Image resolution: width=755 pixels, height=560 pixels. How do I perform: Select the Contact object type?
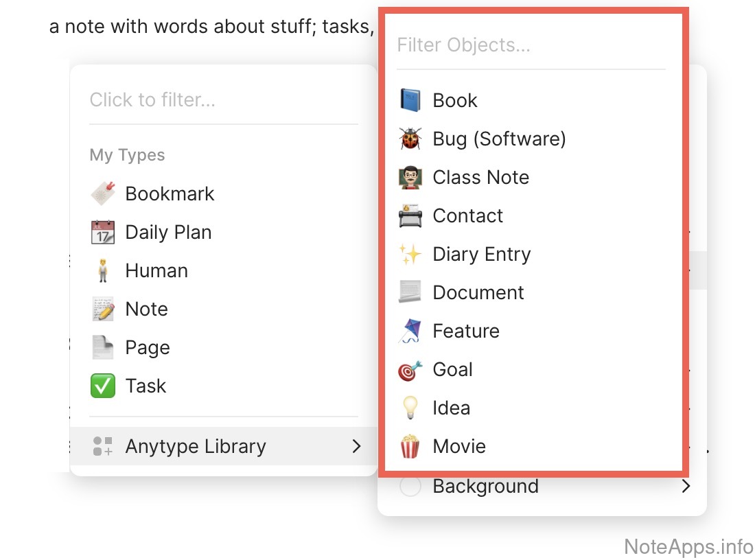[x=467, y=216]
